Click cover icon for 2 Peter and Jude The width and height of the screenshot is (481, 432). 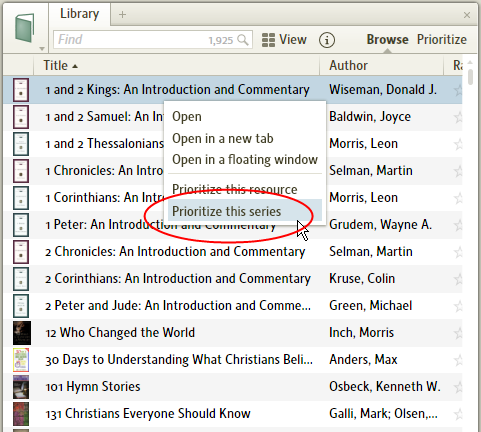click(x=21, y=306)
